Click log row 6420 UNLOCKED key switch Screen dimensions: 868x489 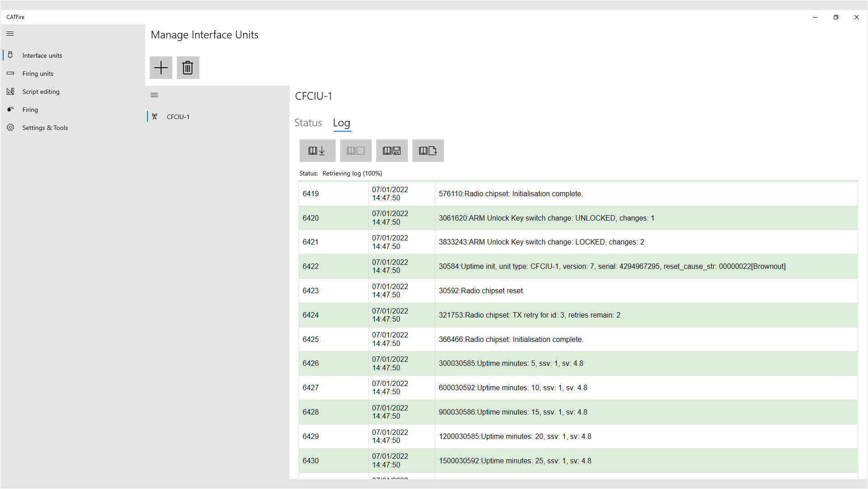point(546,218)
